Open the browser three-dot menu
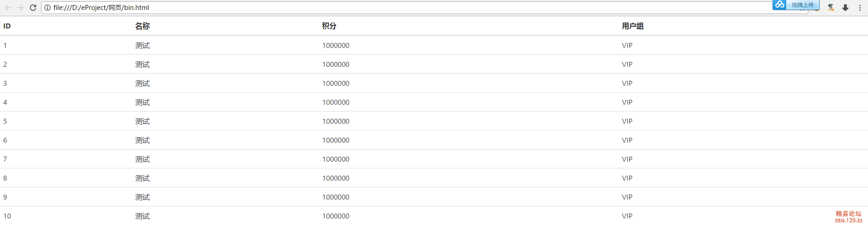This screenshot has width=868, height=228. click(x=860, y=8)
